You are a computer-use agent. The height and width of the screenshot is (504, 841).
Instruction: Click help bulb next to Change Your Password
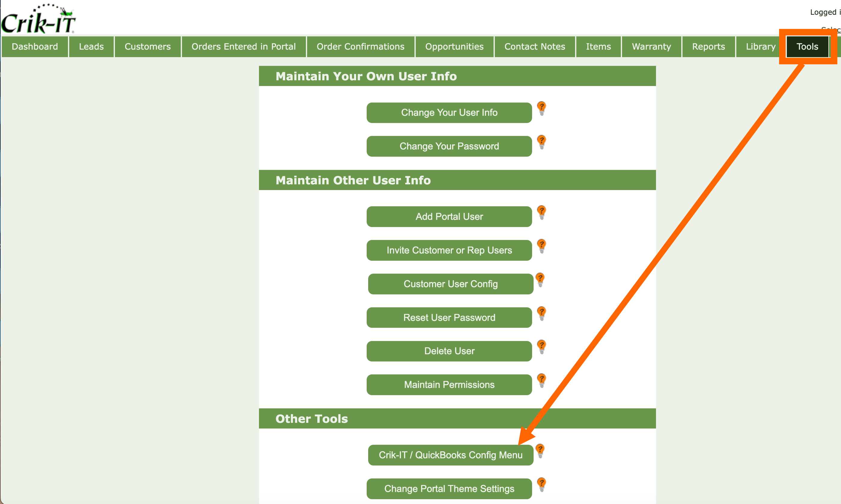(541, 142)
